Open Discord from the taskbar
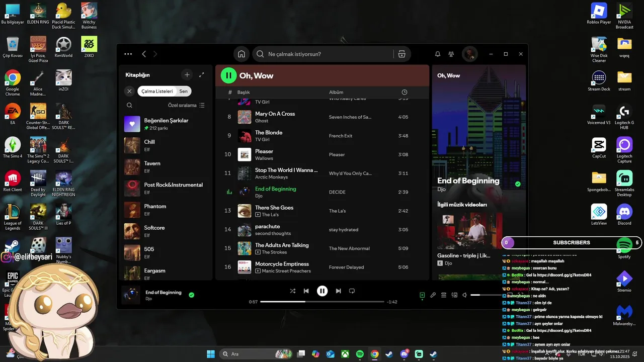 coord(404,354)
